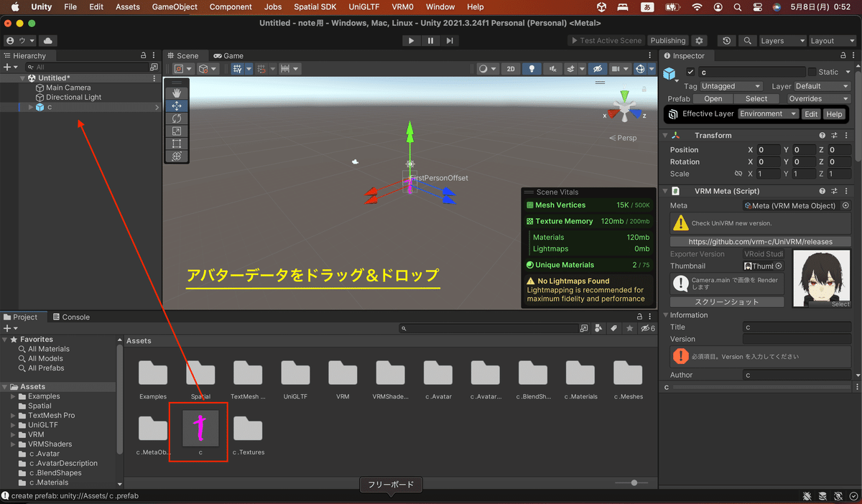Select the Rotate tool
Viewport: 862px width, 504px height.
tap(177, 118)
